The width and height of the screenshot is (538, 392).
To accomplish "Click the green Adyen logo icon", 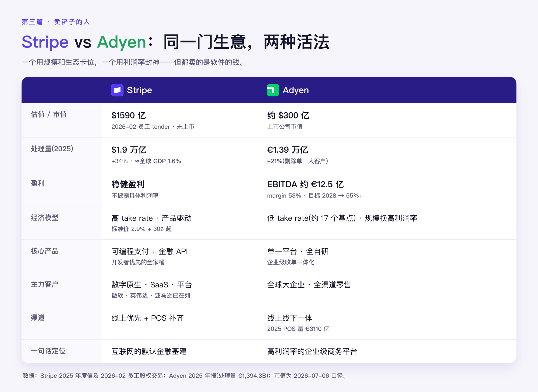I will coord(273,90).
